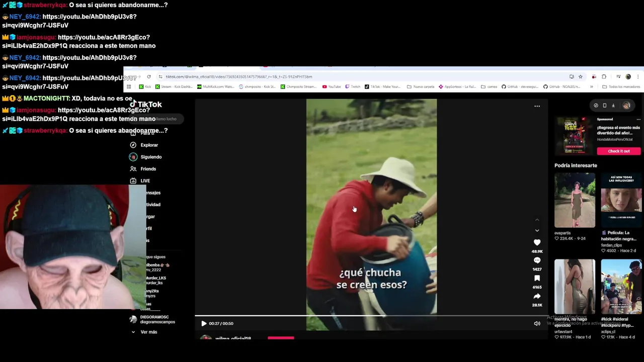
Task: Open DIEGORAMOSC followed account
Action: (x=153, y=319)
